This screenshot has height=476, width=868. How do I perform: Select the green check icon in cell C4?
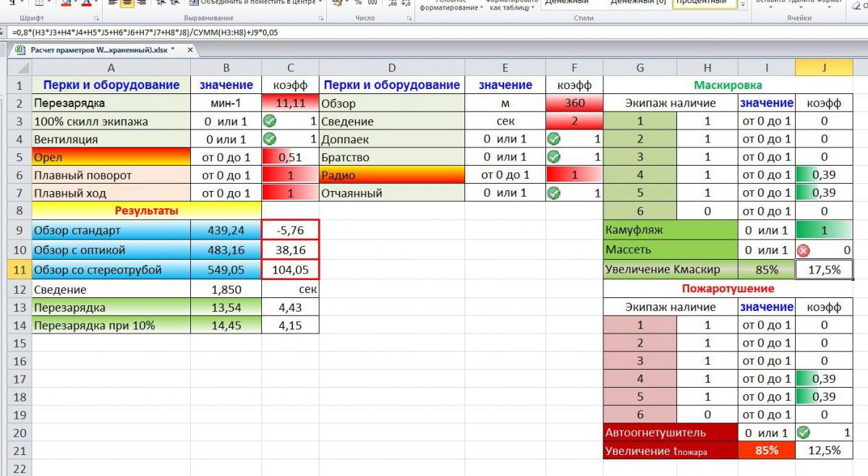pyautogui.click(x=271, y=139)
